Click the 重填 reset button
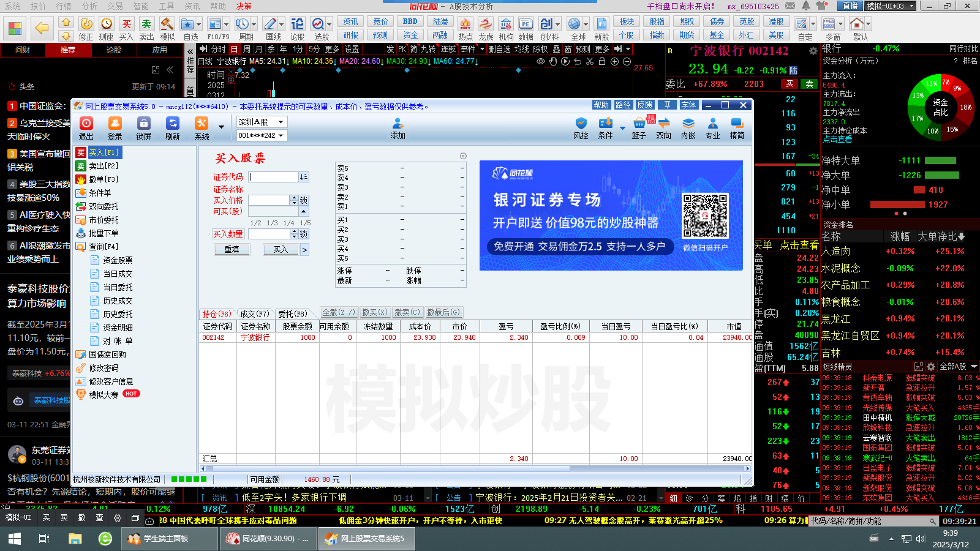The height and width of the screenshot is (551, 980). click(232, 249)
